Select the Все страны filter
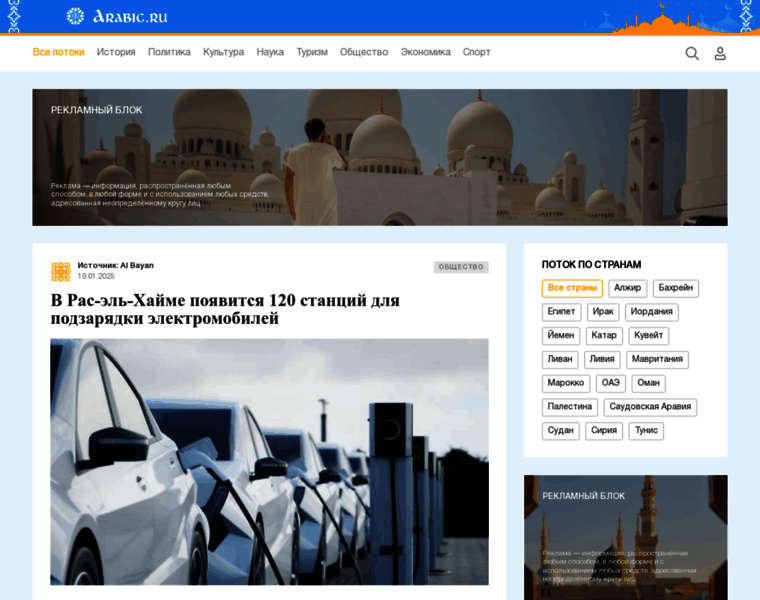760x600 pixels. coord(572,288)
